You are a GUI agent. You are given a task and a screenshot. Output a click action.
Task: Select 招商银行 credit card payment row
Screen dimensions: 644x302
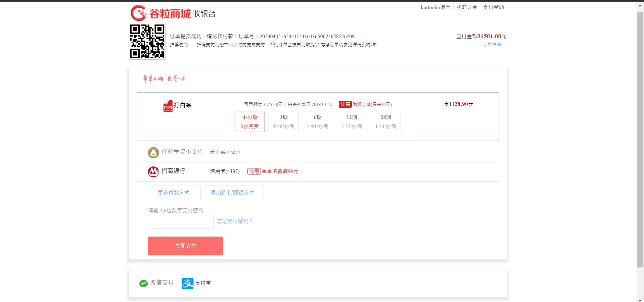point(318,171)
